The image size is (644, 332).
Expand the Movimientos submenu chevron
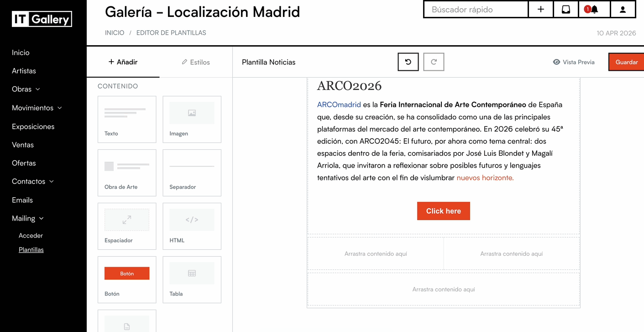coord(60,108)
